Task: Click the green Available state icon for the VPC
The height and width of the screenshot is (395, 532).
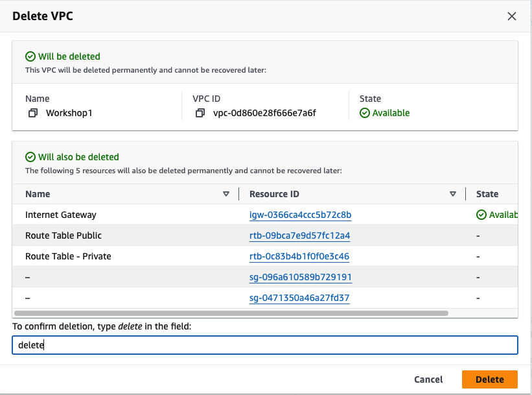Action: tap(365, 113)
